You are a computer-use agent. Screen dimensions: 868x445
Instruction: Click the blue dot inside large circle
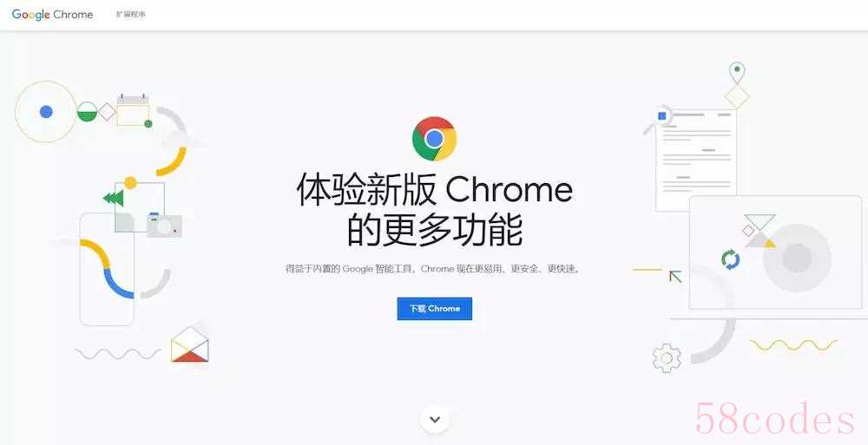pos(46,112)
